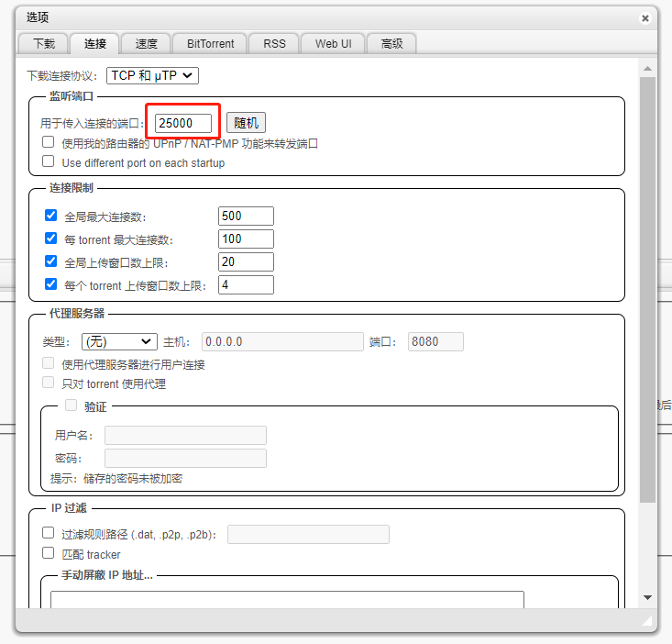The height and width of the screenshot is (644, 672).
Task: Enable 过滤规则路径 IP filter checkbox
Action: (x=49, y=533)
